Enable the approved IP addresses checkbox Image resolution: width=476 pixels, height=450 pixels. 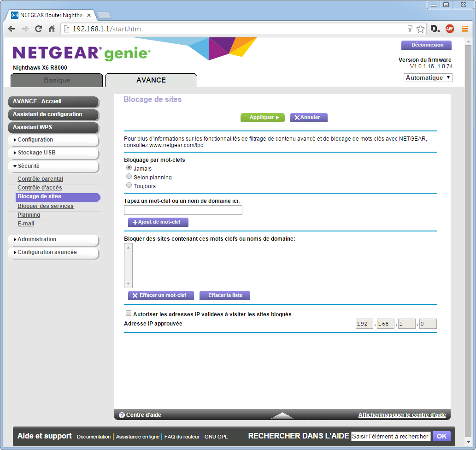click(129, 314)
